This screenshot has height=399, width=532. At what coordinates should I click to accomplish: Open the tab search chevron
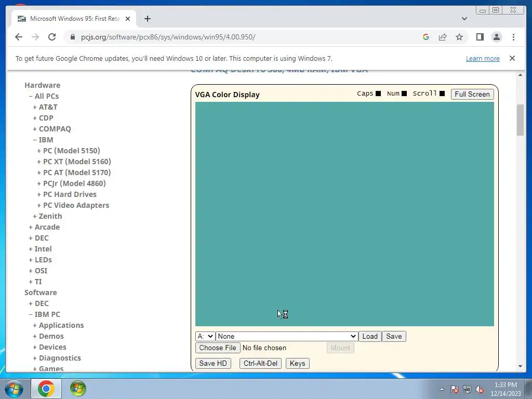click(x=464, y=19)
